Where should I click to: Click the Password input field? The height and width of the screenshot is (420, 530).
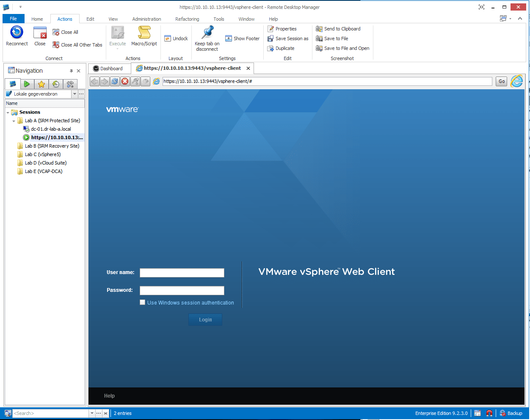pos(182,291)
